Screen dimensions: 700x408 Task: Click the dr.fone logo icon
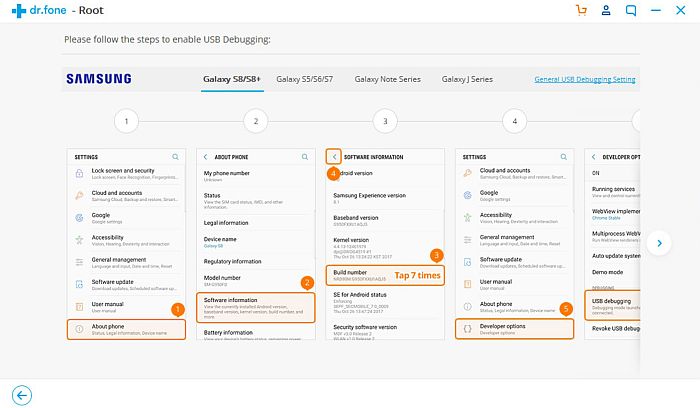(19, 11)
